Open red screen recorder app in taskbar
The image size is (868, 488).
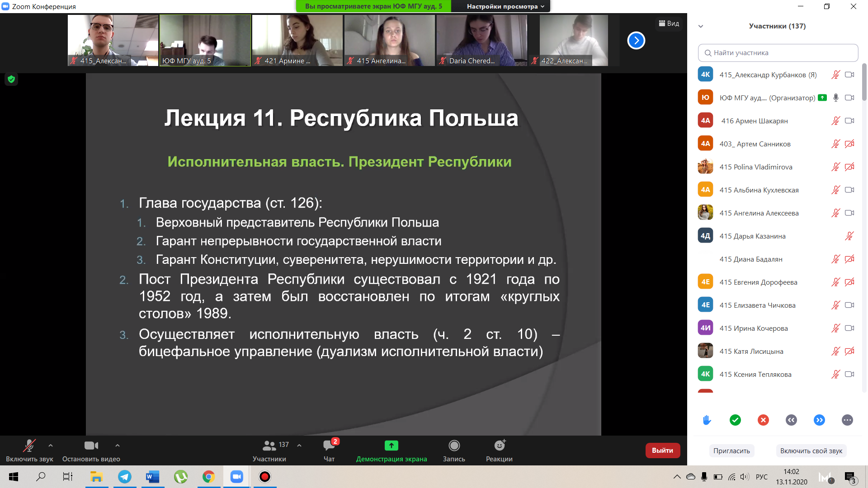(x=265, y=477)
